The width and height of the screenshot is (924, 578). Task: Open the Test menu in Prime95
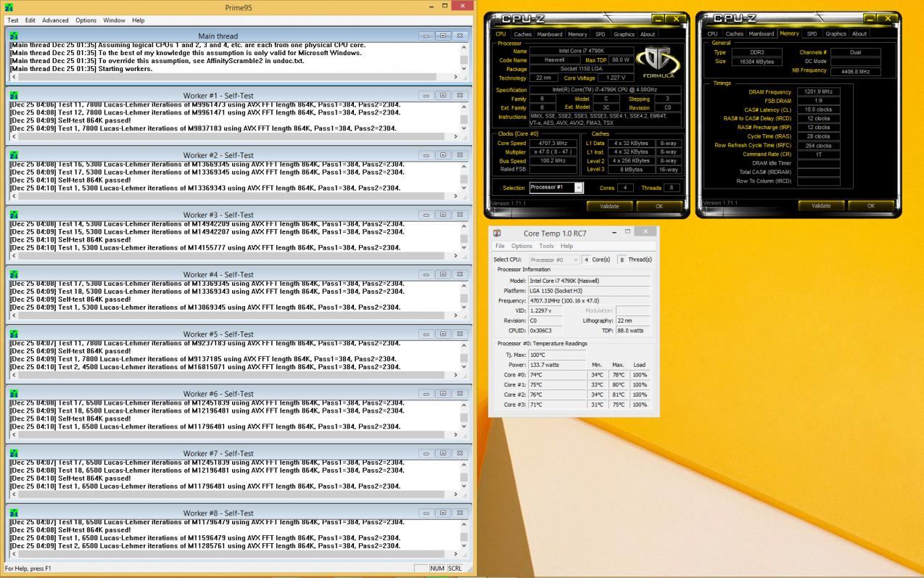click(12, 20)
